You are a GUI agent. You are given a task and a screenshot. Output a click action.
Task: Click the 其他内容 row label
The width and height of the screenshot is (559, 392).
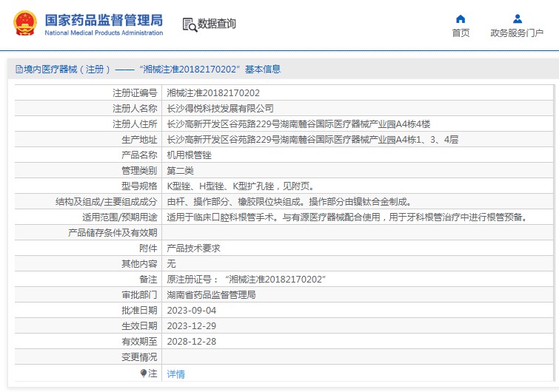(x=139, y=264)
